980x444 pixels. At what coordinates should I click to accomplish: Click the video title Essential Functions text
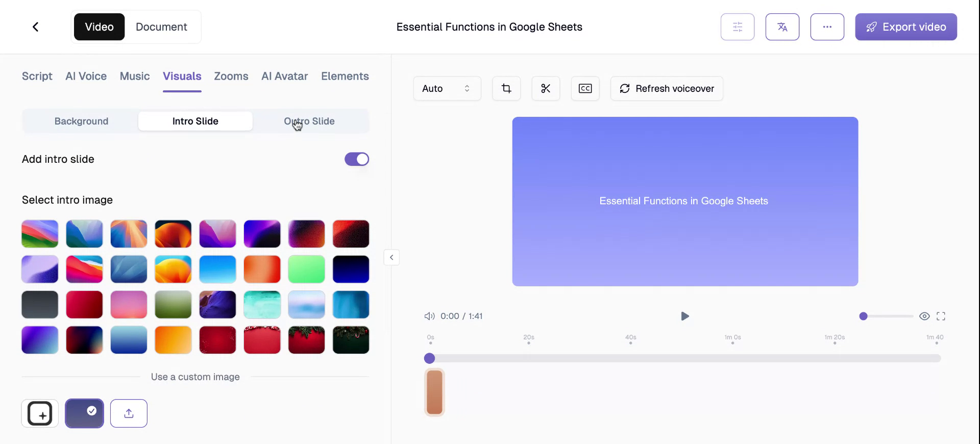coord(489,27)
